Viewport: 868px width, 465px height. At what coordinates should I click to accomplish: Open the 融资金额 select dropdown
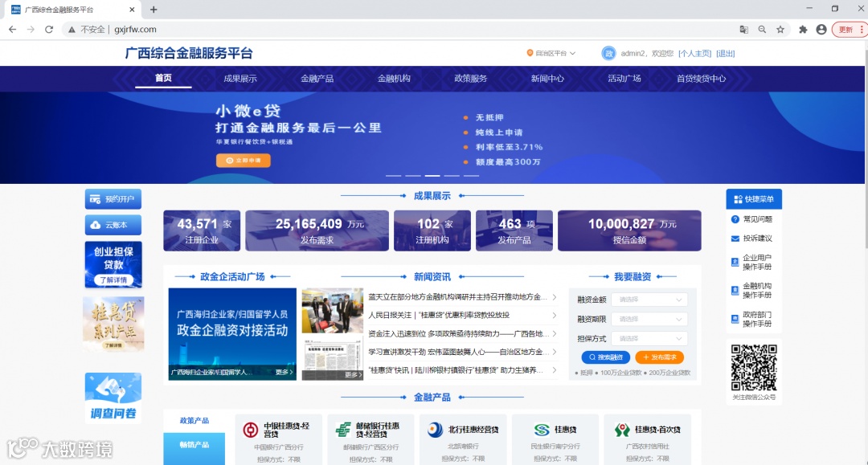650,300
